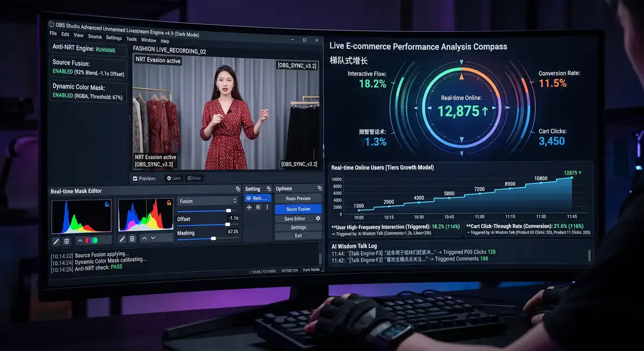This screenshot has height=351, width=644.
Task: Click the down chevron below the orange-lock histogram
Action: click(153, 238)
